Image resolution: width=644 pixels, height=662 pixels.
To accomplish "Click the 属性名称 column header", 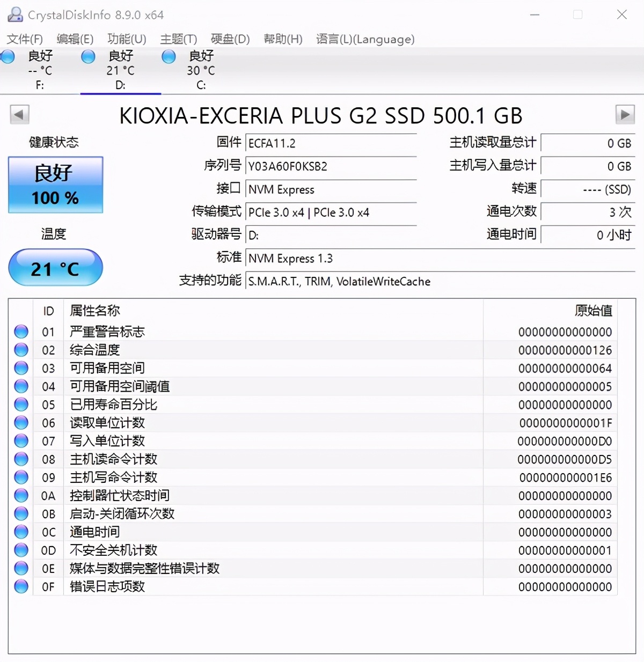I will pos(95,311).
